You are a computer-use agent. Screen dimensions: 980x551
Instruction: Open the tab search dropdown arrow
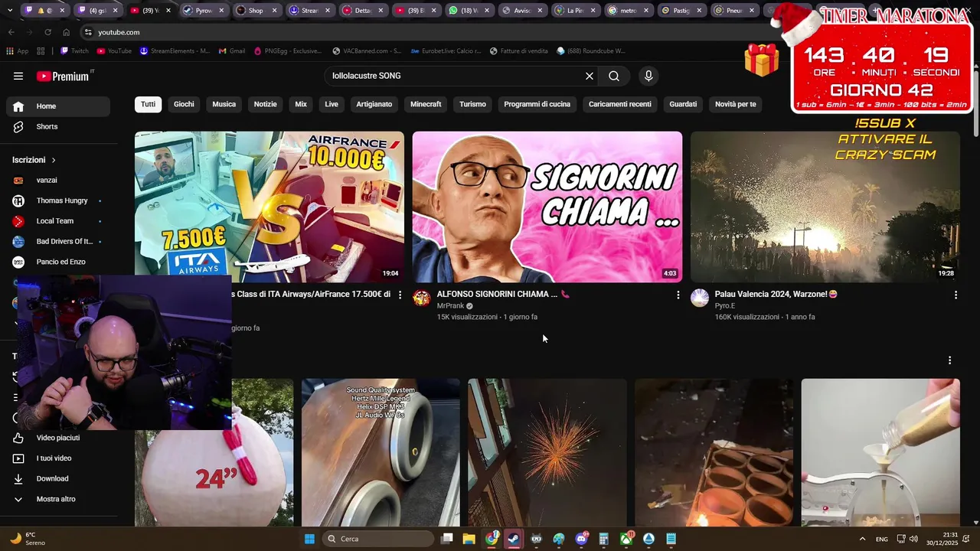10,11
